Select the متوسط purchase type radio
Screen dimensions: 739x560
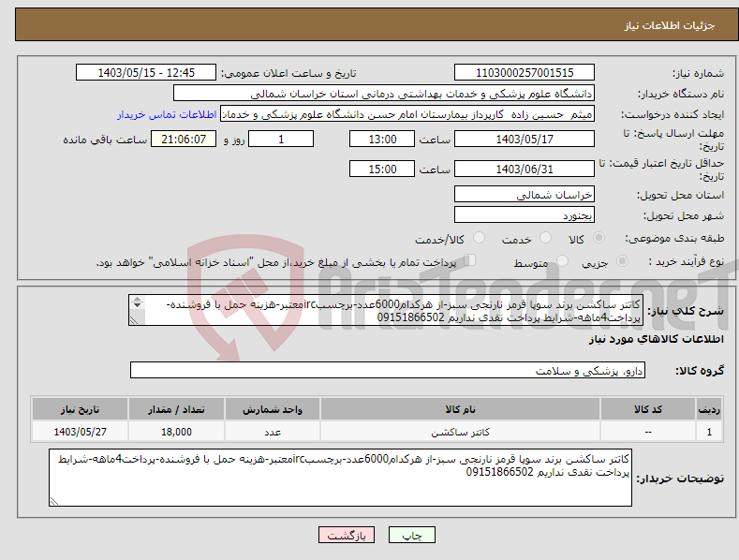coord(562,260)
